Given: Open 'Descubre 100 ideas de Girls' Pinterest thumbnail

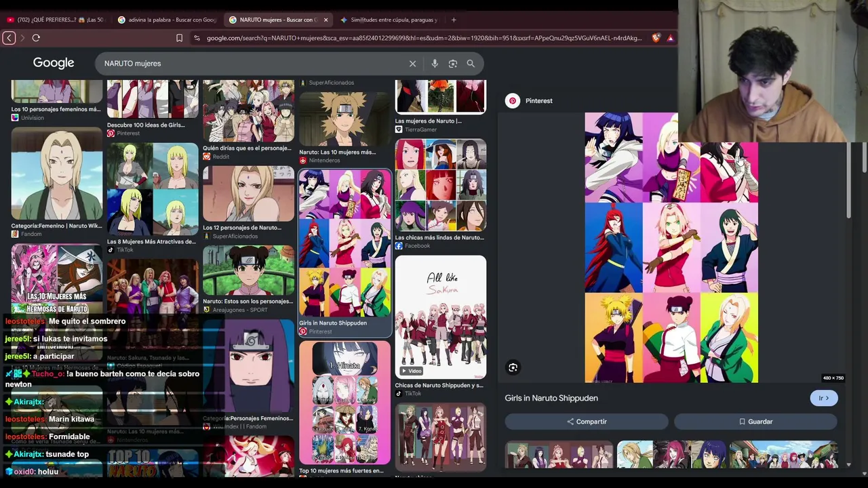Looking at the screenshot, I should [x=153, y=99].
